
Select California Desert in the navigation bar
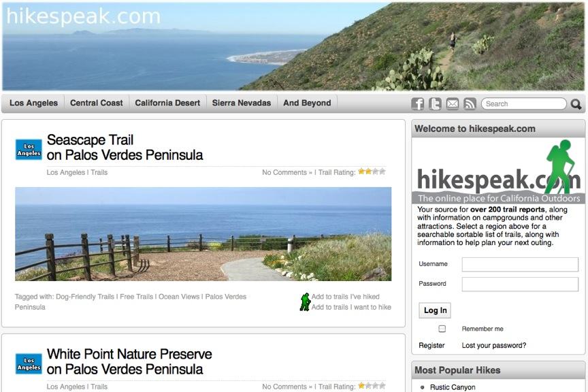167,103
